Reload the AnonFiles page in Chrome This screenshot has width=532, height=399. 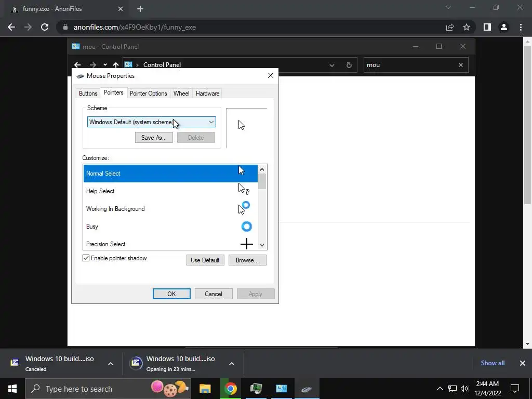pyautogui.click(x=45, y=27)
